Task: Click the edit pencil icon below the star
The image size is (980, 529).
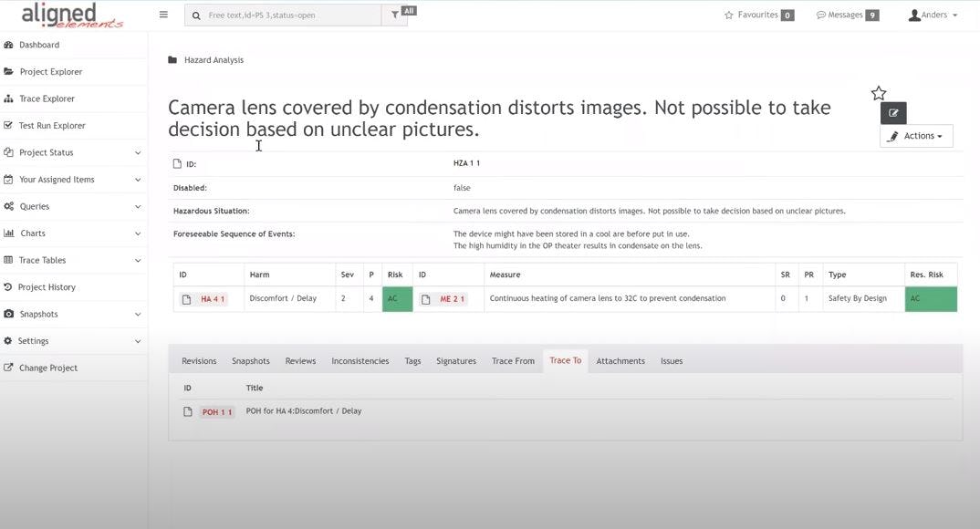Action: coord(892,112)
